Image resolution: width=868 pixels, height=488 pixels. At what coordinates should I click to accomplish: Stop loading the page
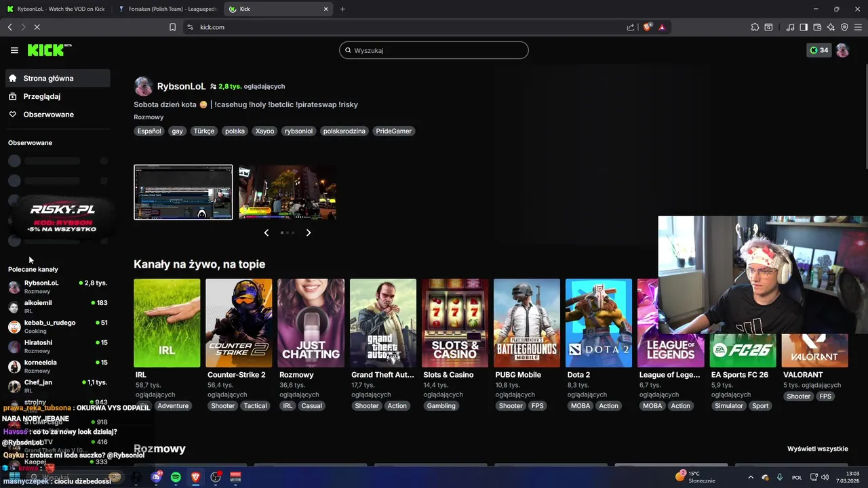(37, 27)
